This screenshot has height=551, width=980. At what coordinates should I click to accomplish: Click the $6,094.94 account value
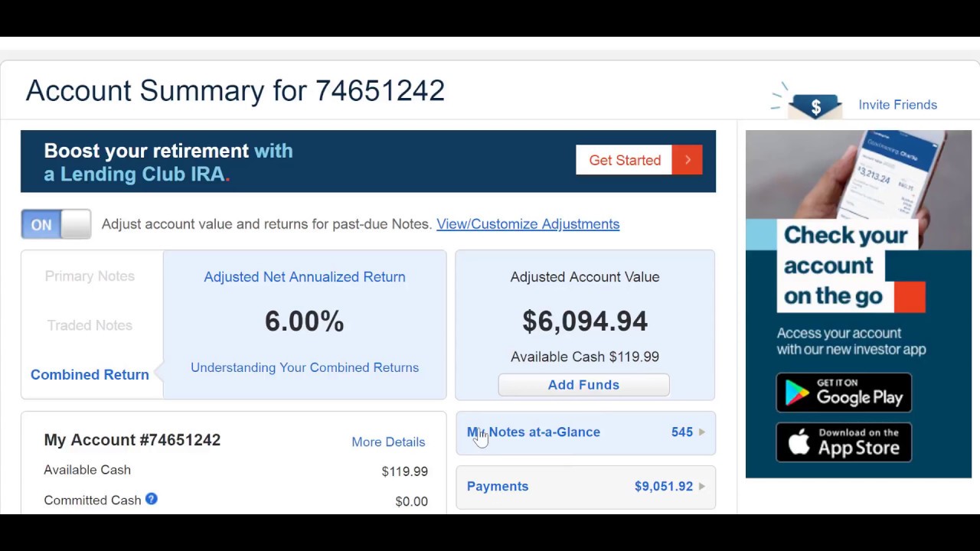pyautogui.click(x=585, y=321)
